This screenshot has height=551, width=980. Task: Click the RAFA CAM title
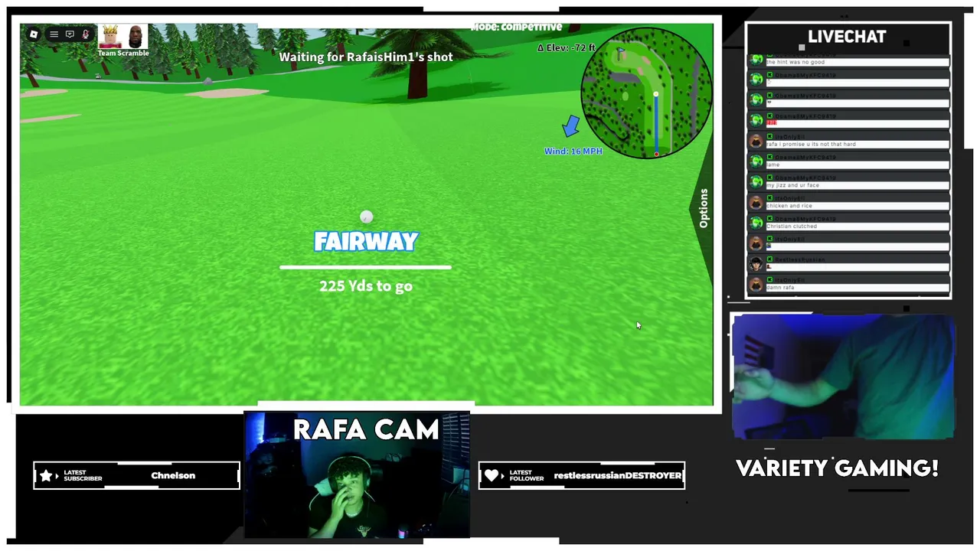(x=366, y=430)
